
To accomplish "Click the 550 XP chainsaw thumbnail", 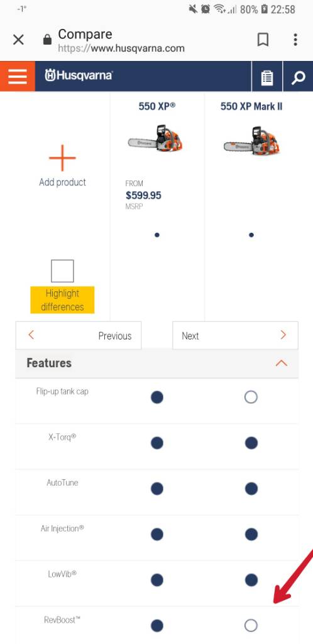I will coord(155,138).
